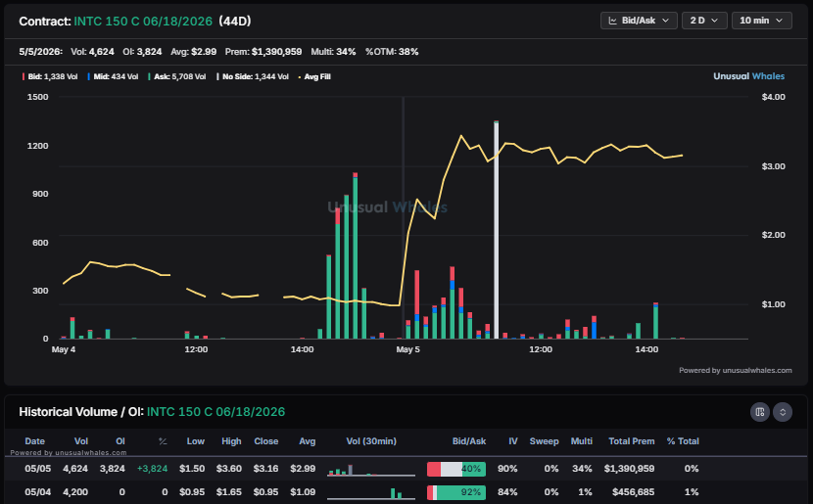Screen dimensions: 813x504
Task: Click the (44D) days-to-expiry label
Action: pyautogui.click(x=235, y=22)
